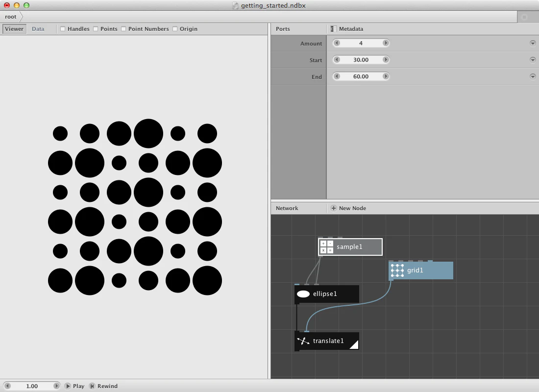Select the translate1 node icon
This screenshot has height=392, width=539.
(303, 341)
